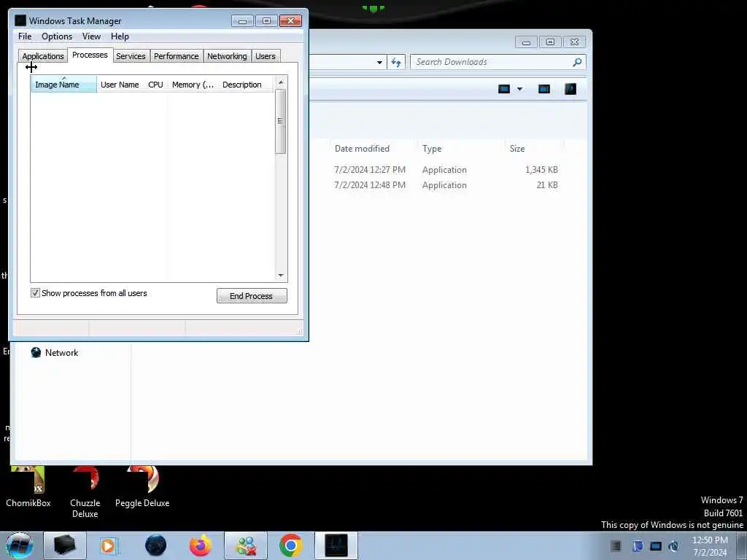
Task: Click the blue flag tray icon
Action: point(637,545)
